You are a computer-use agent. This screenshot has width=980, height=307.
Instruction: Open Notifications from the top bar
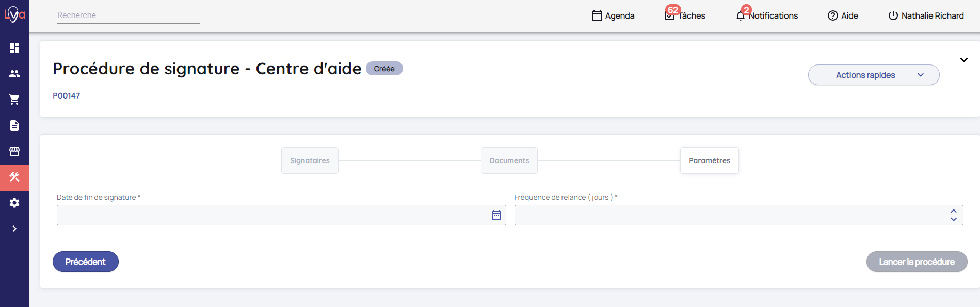767,15
